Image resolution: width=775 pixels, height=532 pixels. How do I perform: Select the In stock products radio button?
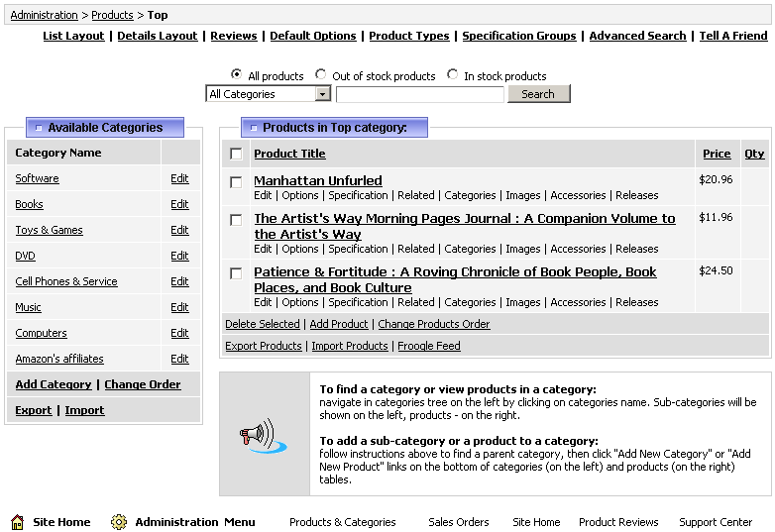click(453, 74)
